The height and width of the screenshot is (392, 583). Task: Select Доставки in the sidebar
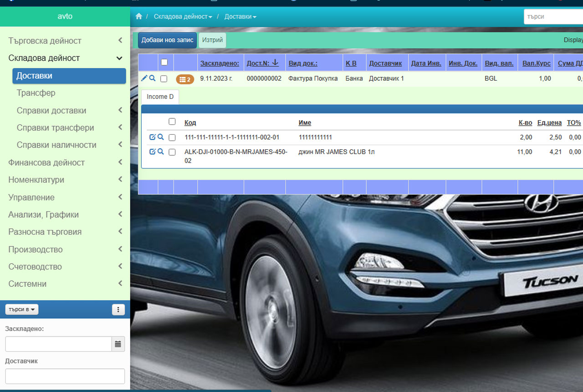(x=69, y=76)
